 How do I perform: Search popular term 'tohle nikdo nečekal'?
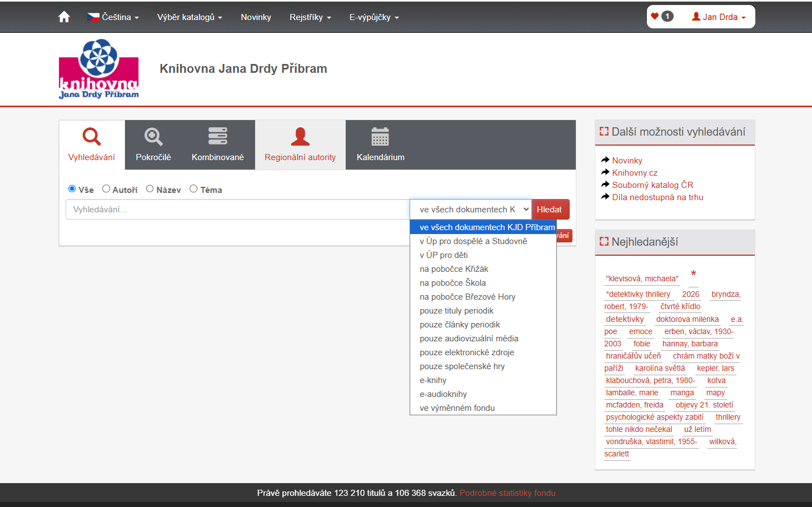[639, 429]
